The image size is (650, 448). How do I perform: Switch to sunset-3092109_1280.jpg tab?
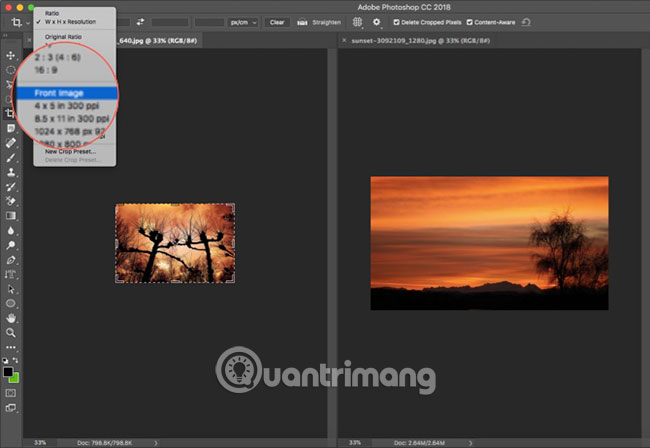tap(420, 41)
